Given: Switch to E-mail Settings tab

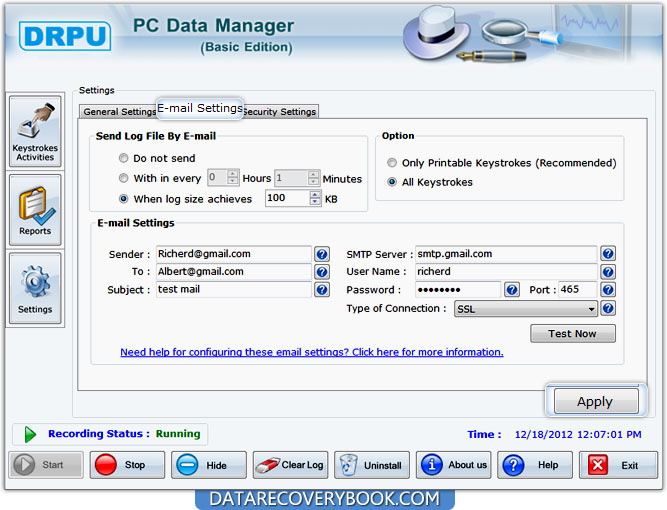Looking at the screenshot, I should 200,108.
